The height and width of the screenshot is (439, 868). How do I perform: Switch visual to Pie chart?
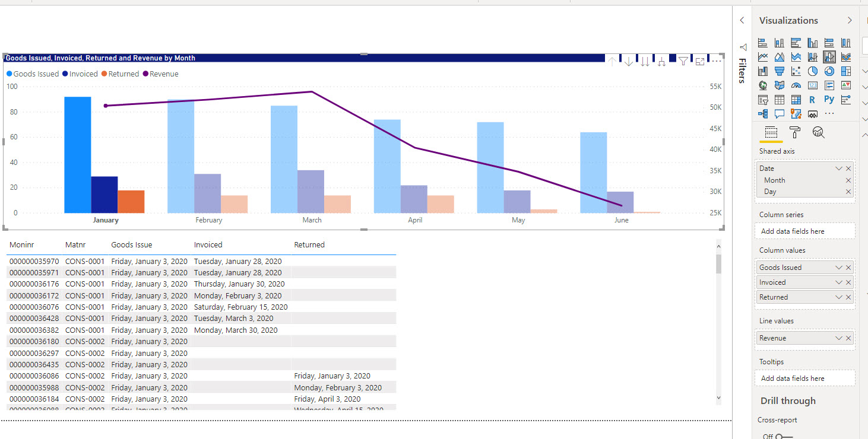point(813,71)
